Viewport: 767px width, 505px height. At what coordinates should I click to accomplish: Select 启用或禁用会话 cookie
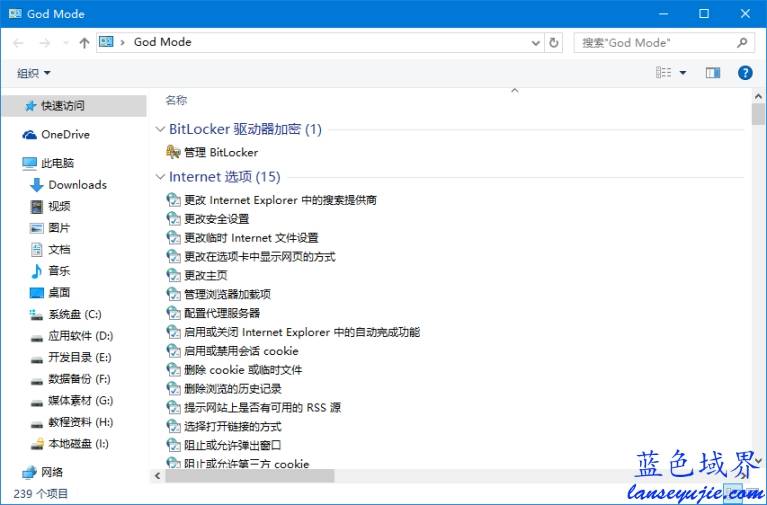click(241, 351)
